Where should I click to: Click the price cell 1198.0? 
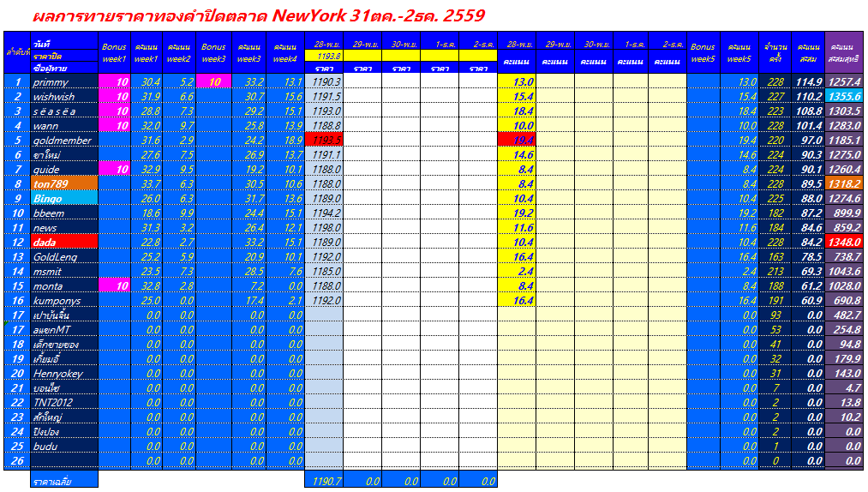[324, 228]
